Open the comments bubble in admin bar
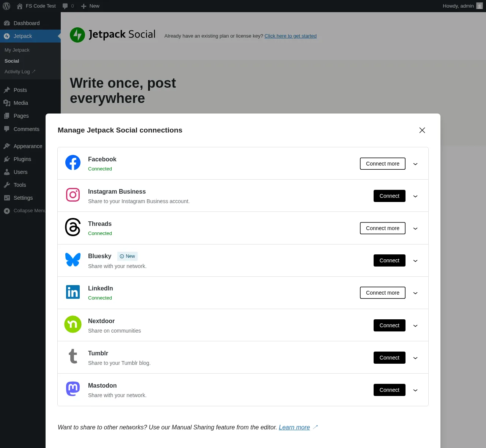Viewport: 486px width, 448px height. coord(65,6)
